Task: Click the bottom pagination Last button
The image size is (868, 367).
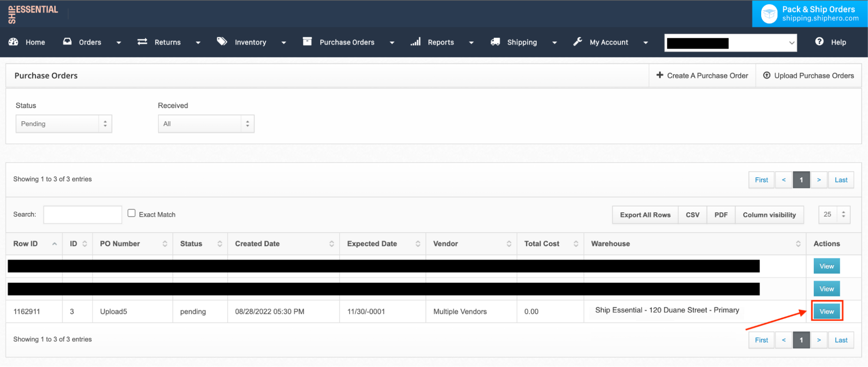Action: (x=841, y=340)
